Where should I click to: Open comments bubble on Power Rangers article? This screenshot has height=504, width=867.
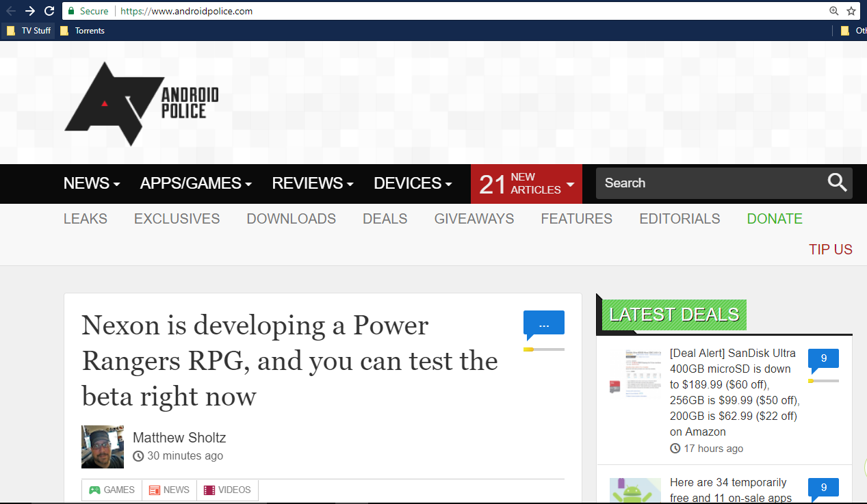[x=544, y=325]
